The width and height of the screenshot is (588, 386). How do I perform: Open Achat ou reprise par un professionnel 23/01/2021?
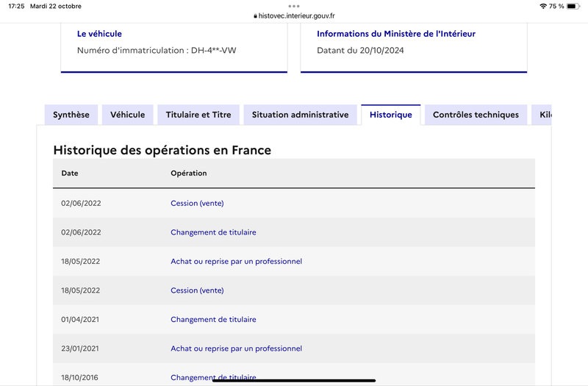pos(236,349)
